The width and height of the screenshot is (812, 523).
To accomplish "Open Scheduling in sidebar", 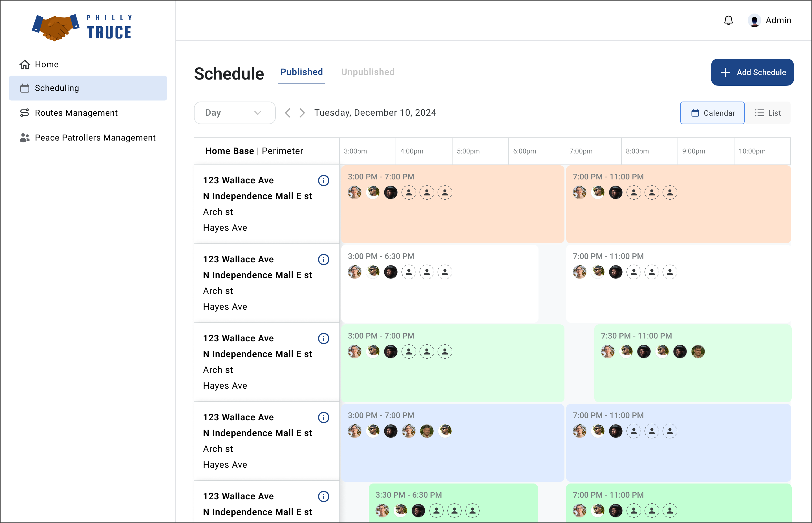I will click(88, 88).
